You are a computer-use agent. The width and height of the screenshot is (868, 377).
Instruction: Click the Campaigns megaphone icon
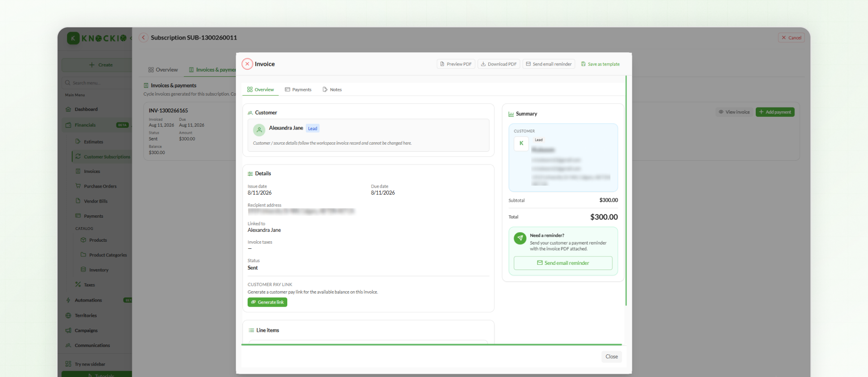(68, 330)
